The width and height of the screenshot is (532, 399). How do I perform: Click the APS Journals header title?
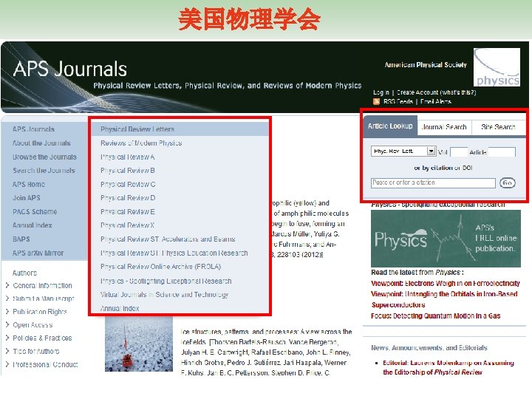coord(70,69)
